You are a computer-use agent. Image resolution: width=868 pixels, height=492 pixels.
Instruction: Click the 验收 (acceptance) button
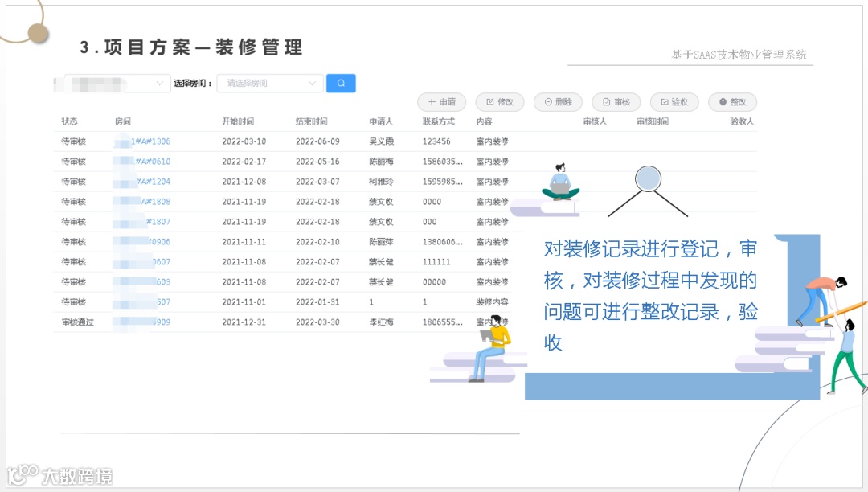click(x=674, y=102)
